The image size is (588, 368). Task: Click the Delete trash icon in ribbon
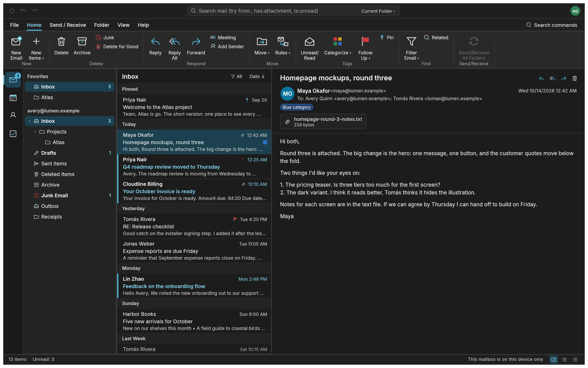(61, 42)
